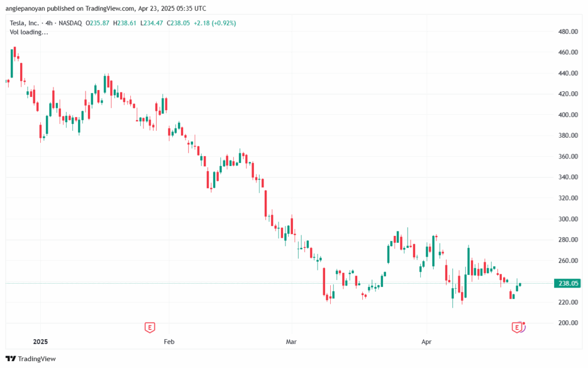Click the 200.00 price scale label
588x368 pixels.
[567, 323]
